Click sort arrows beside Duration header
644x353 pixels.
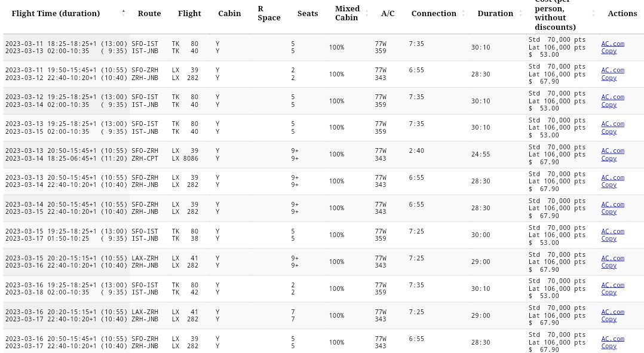[519, 13]
